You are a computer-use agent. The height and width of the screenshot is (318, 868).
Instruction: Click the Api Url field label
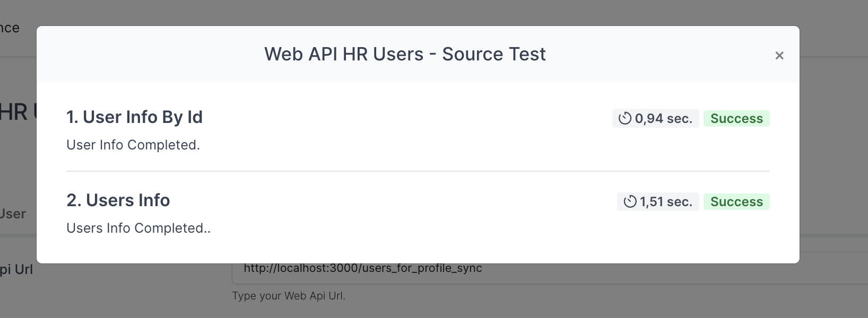(16, 270)
